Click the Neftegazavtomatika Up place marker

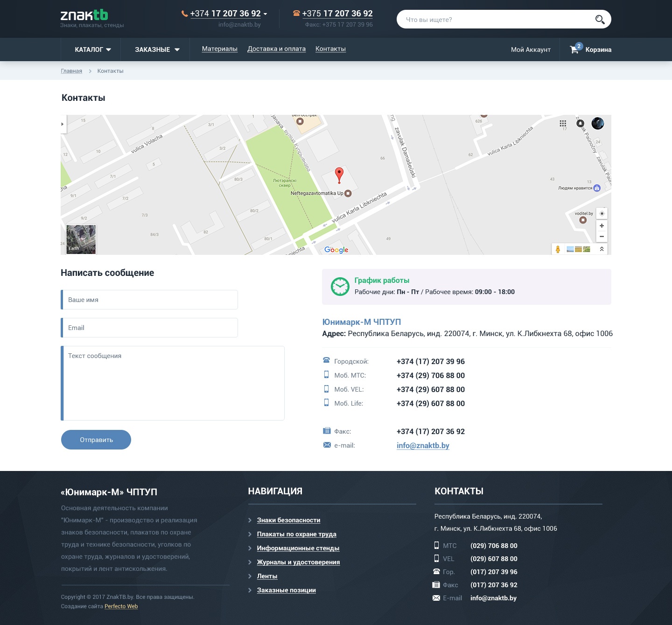[348, 193]
